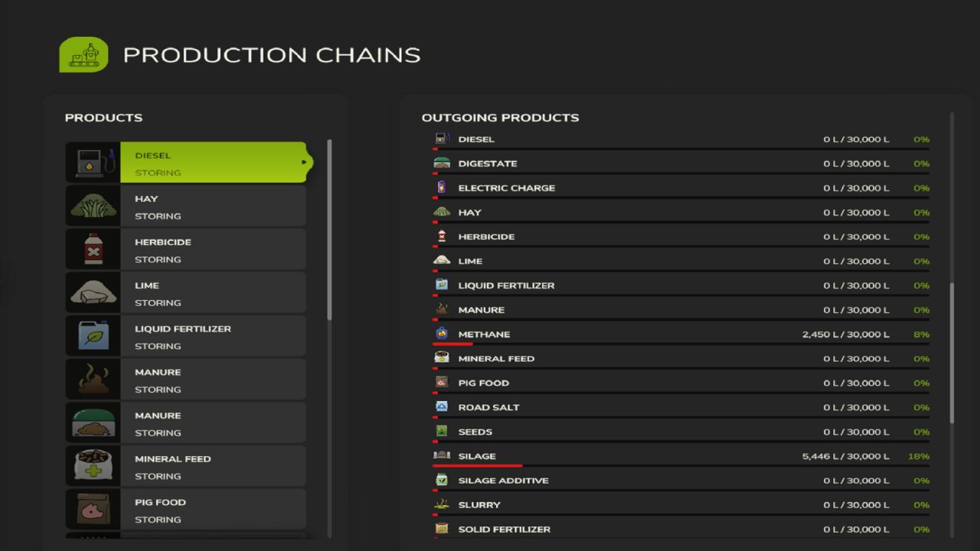Click the Lime rock icon
This screenshot has width=980, height=551.
click(x=92, y=292)
